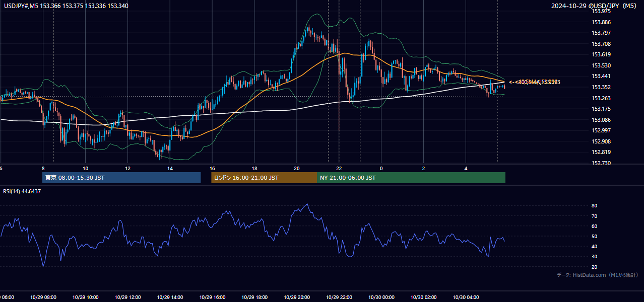Viewport: 644px width, 302px height.
Task: Click bottom date label 10/30 00:00
Action: tap(381, 297)
